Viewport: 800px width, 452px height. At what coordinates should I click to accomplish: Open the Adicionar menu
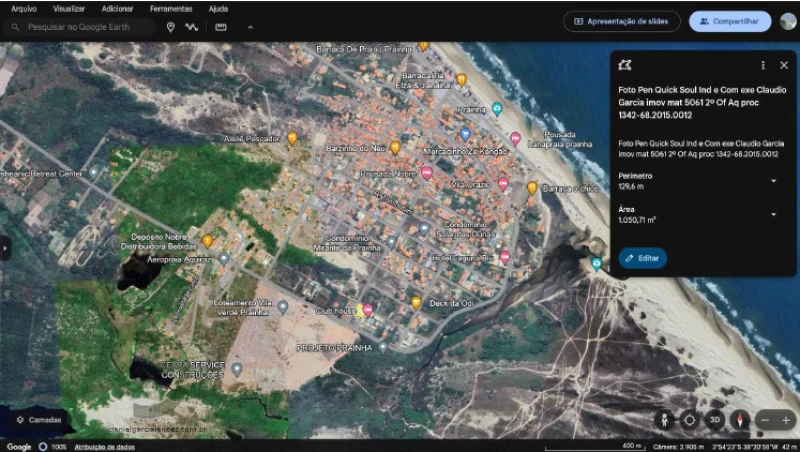117,9
